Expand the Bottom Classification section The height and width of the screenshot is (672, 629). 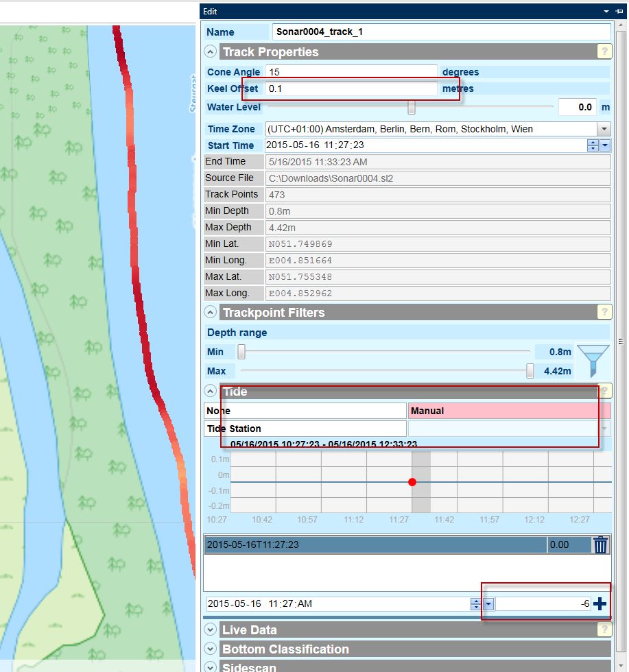pyautogui.click(x=211, y=649)
